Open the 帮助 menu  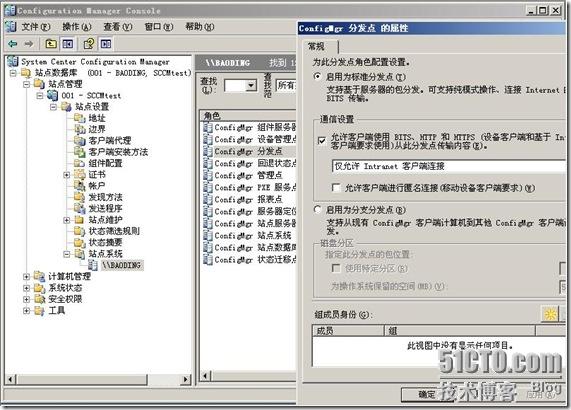[200, 27]
